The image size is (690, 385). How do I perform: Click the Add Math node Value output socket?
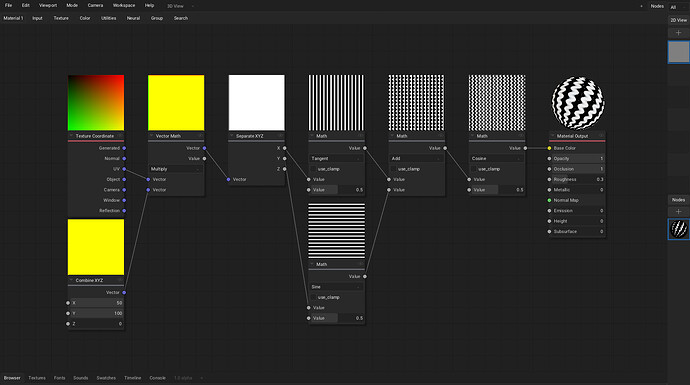click(445, 148)
